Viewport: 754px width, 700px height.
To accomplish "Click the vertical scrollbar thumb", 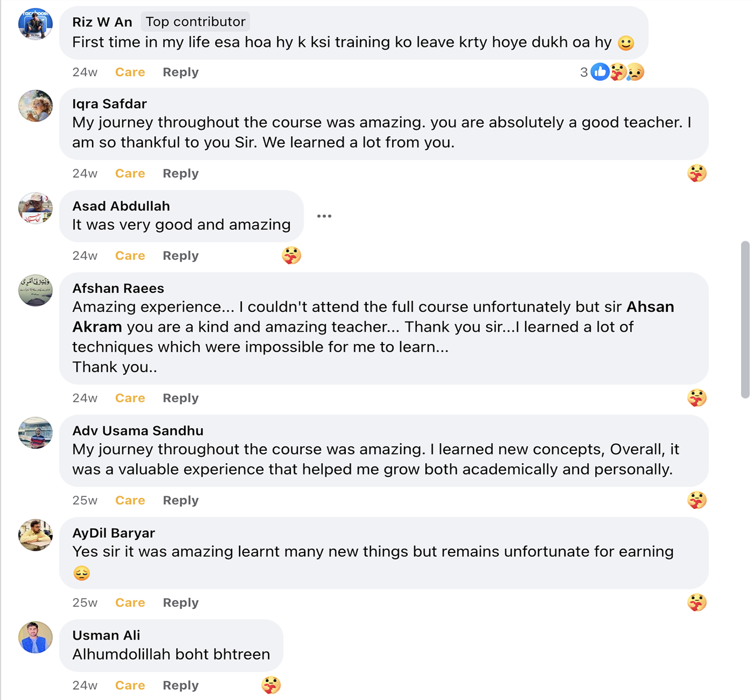I will pyautogui.click(x=745, y=319).
